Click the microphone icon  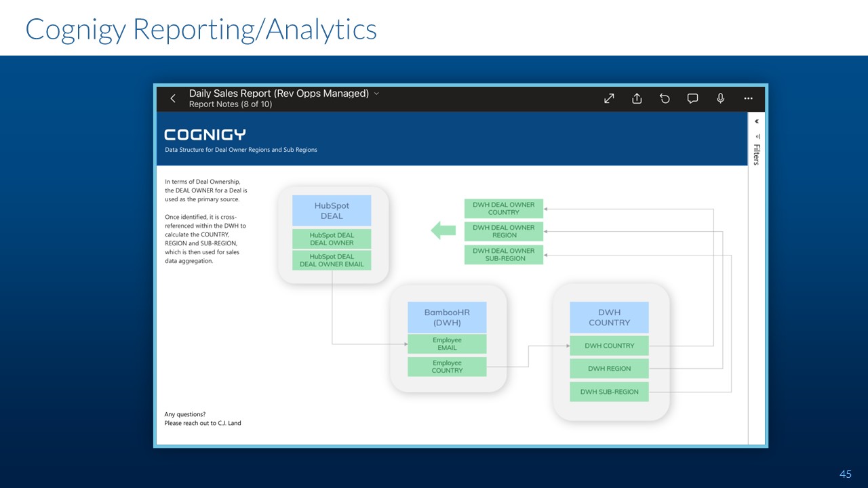point(720,99)
